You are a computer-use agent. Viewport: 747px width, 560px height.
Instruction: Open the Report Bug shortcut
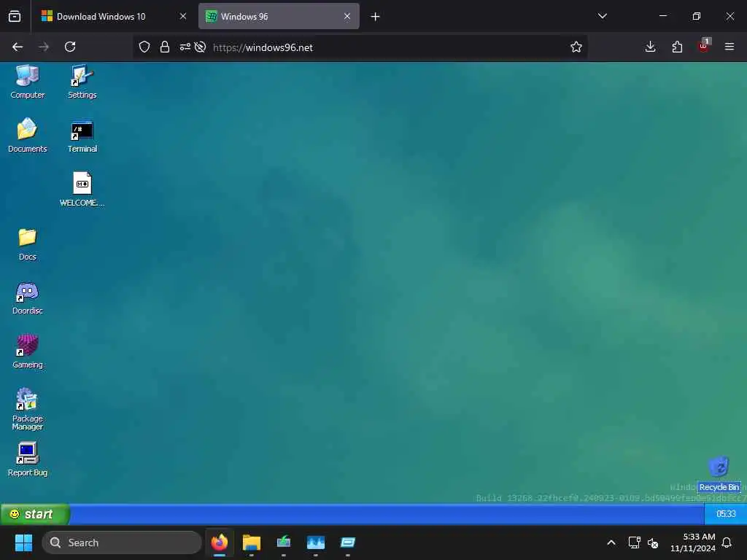tap(27, 459)
